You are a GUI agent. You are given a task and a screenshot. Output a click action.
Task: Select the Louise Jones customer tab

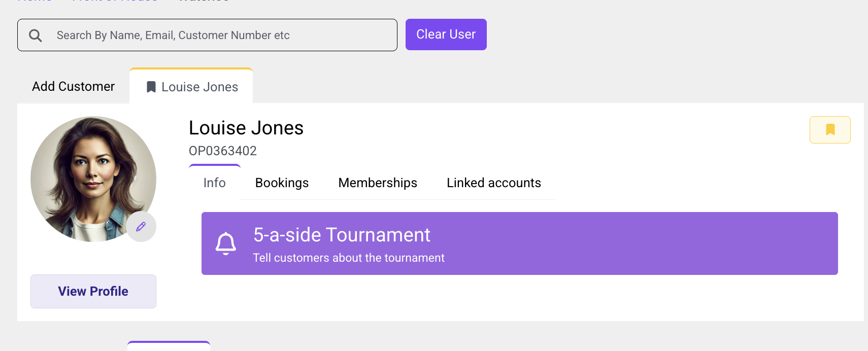click(x=191, y=86)
